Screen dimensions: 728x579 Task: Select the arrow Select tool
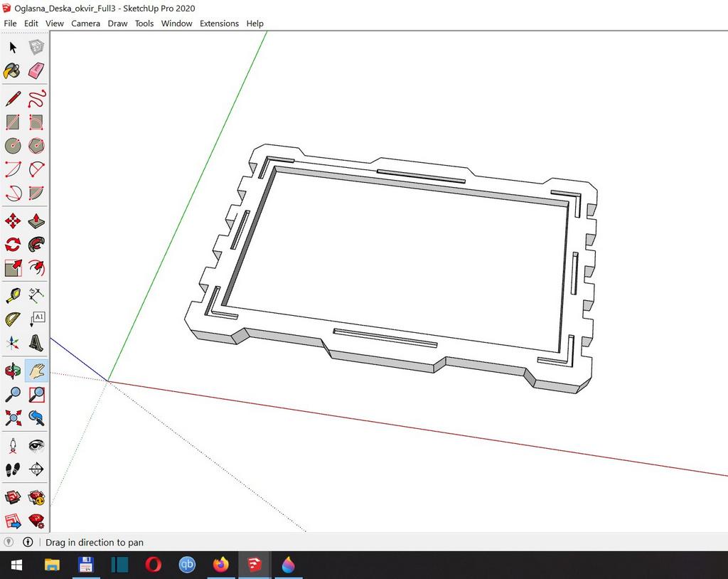[13, 47]
